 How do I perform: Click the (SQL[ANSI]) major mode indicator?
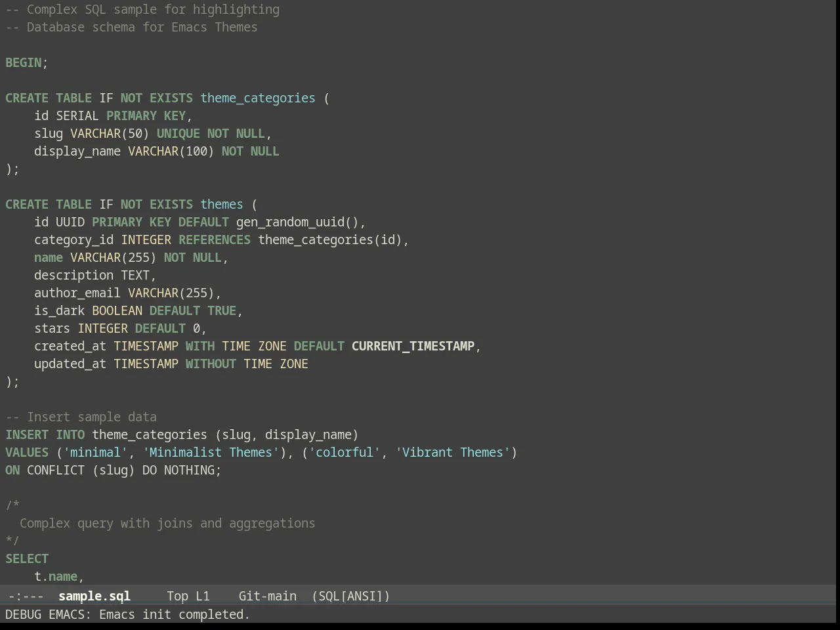(351, 596)
